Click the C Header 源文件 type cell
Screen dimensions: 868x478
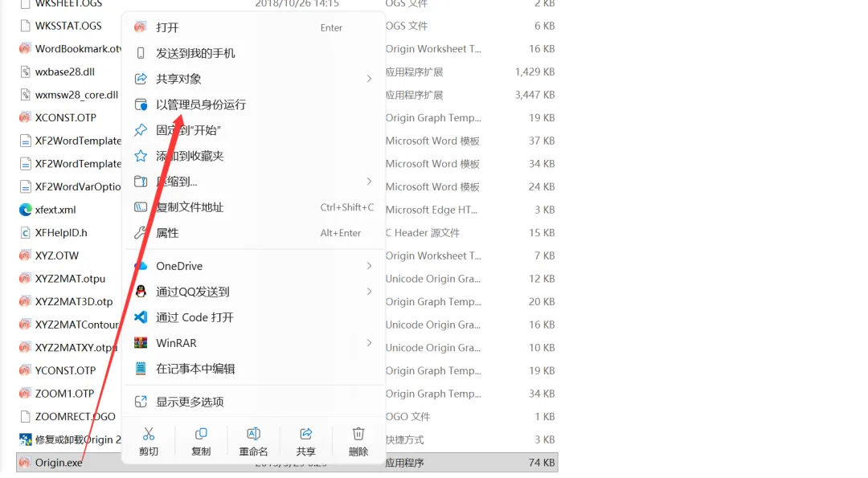pyautogui.click(x=423, y=233)
